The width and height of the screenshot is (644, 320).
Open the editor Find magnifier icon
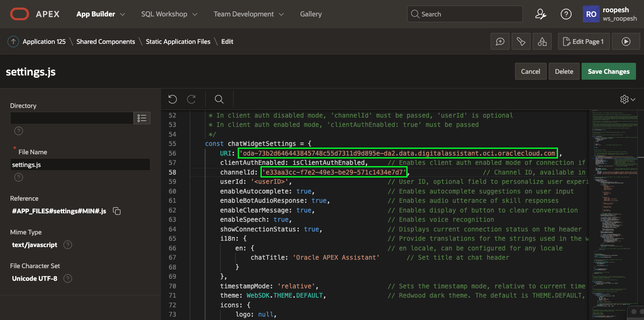(x=219, y=99)
